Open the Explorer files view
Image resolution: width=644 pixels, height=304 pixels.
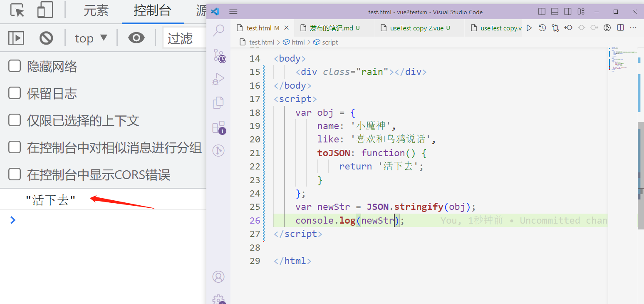[218, 102]
